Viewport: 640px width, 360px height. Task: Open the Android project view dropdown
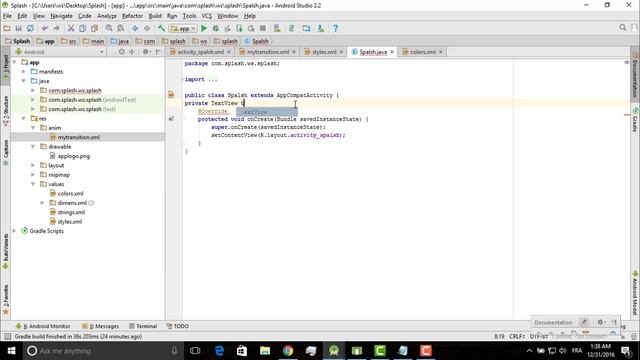coord(60,52)
